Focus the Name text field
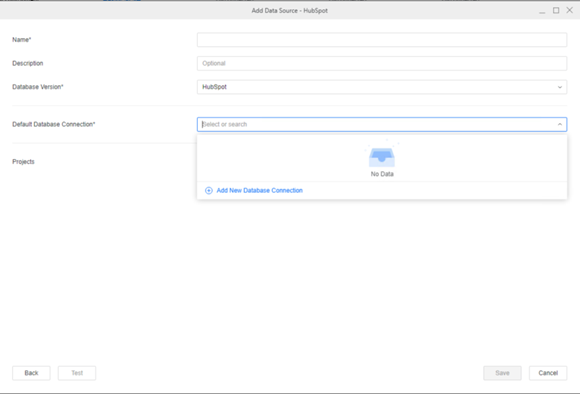 pyautogui.click(x=382, y=40)
